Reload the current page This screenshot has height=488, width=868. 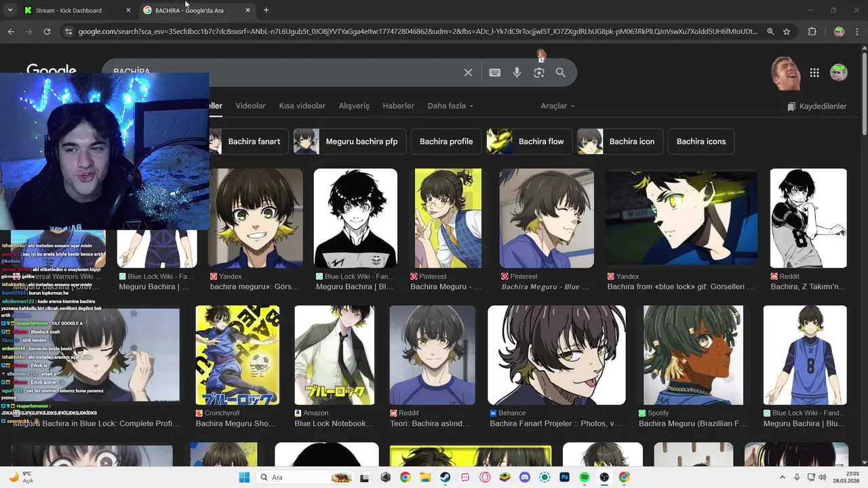click(x=47, y=31)
